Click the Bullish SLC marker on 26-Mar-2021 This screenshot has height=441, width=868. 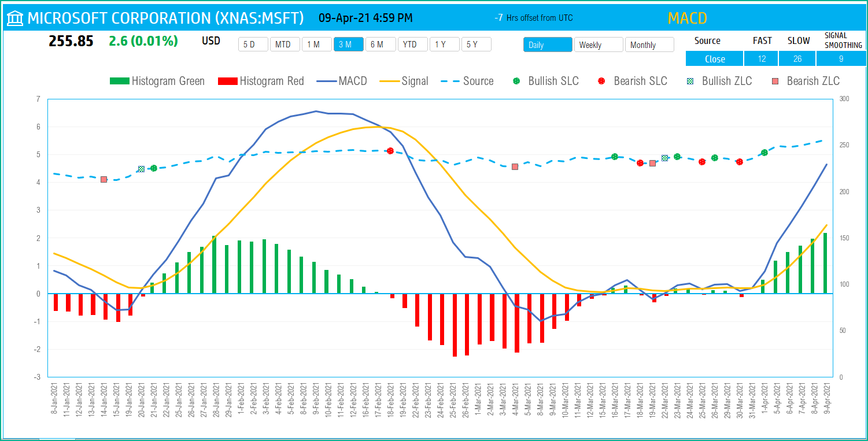click(715, 158)
